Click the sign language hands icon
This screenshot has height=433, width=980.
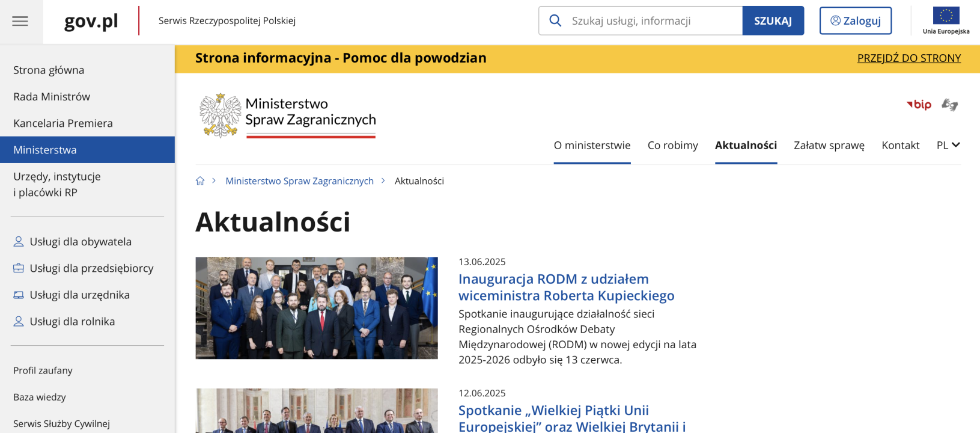950,105
